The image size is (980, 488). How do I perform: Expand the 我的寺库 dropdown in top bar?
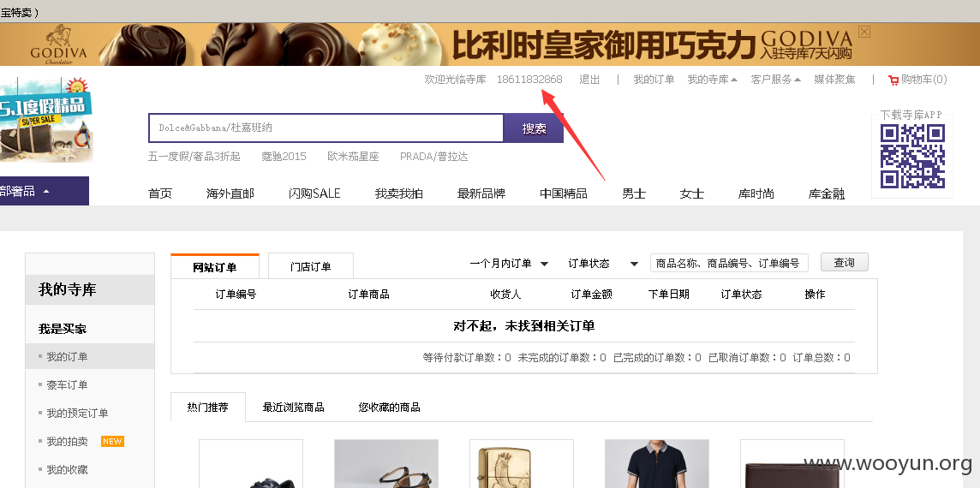713,80
